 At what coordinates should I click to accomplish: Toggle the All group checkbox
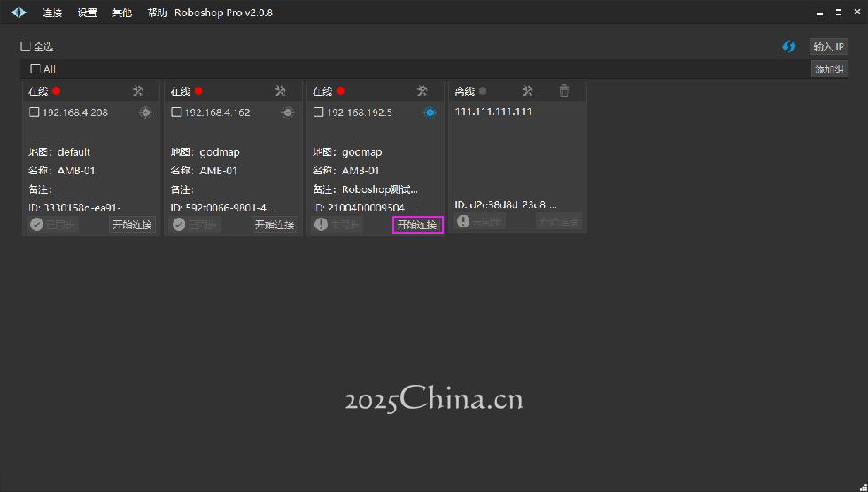point(35,69)
